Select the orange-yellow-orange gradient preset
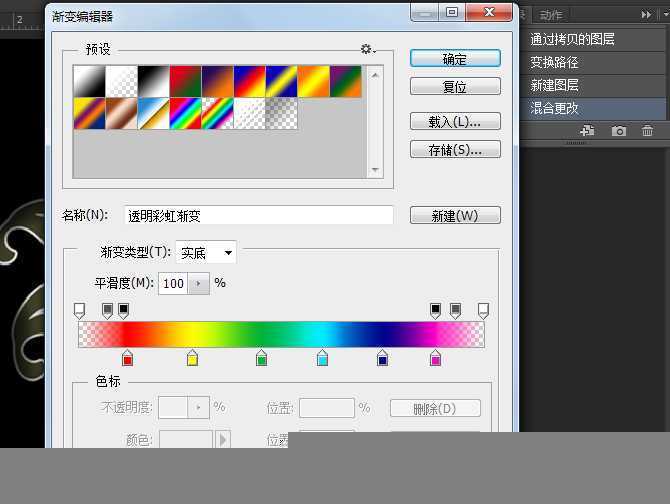This screenshot has height=504, width=670. coord(314,81)
